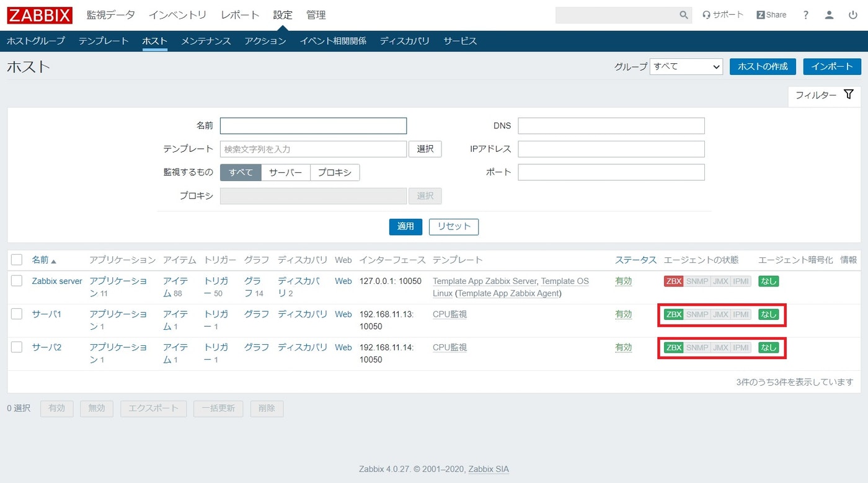Viewport: 868px width, 483px height.
Task: Click the ZABBIX logo
Action: click(x=38, y=15)
